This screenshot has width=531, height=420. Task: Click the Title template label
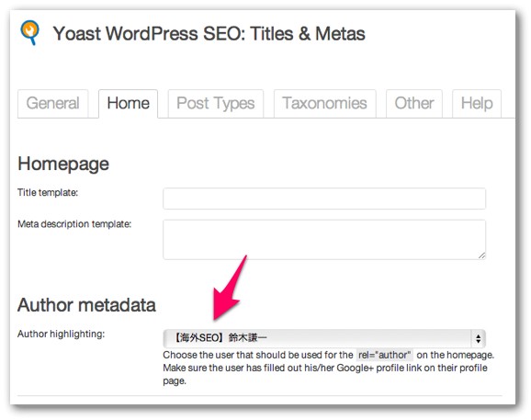coord(48,193)
